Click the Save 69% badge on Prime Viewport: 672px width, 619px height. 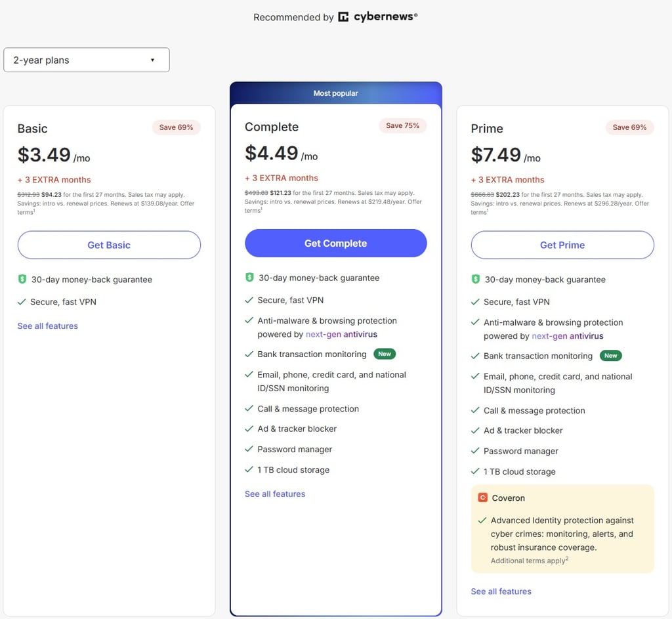coord(629,127)
